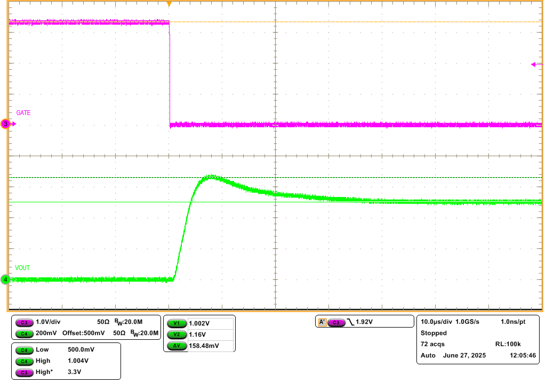Click the C3 trigger source badge

tap(336, 322)
